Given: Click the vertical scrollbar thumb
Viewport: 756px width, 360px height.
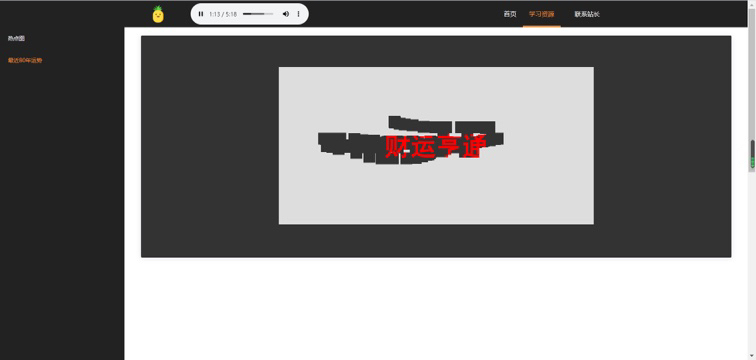Looking at the screenshot, I should 752,155.
